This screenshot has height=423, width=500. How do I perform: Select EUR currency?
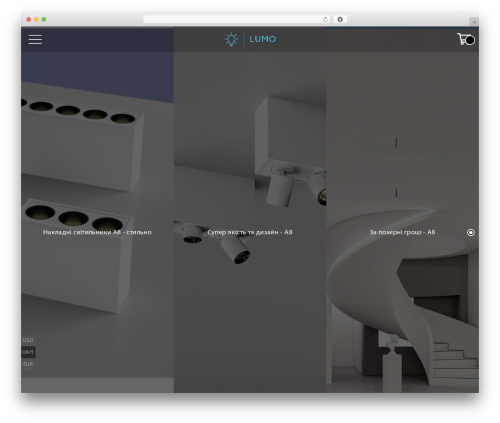pyautogui.click(x=28, y=364)
